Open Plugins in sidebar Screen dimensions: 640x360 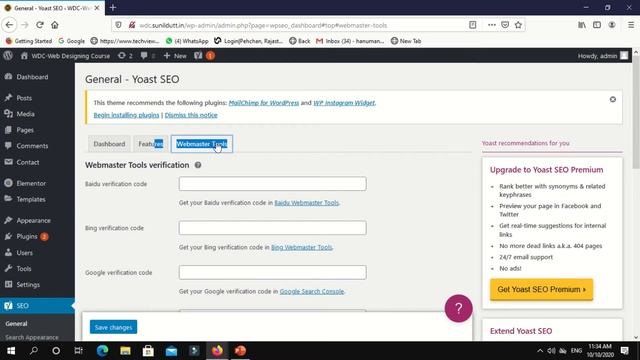(27, 236)
